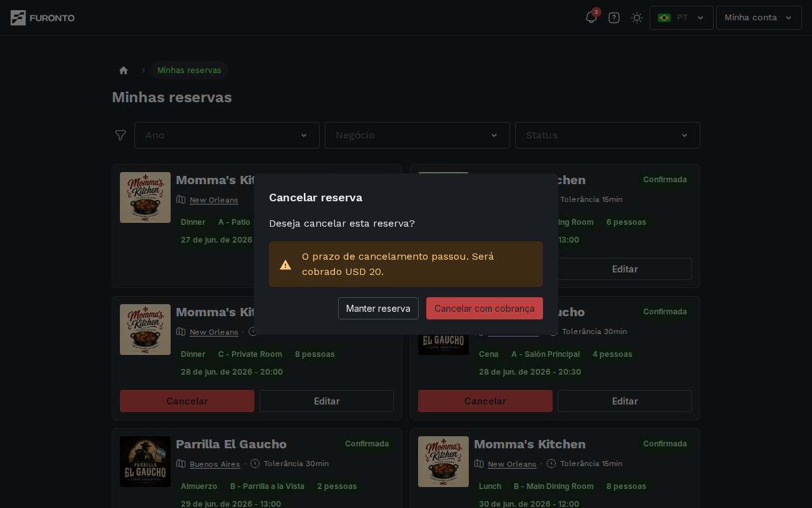Toggle the light theme sun icon
Screen dimensions: 812x508
637,18
